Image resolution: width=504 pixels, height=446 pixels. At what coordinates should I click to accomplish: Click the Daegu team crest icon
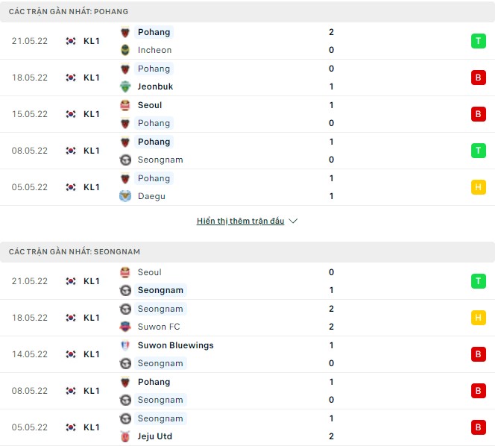[x=125, y=196]
